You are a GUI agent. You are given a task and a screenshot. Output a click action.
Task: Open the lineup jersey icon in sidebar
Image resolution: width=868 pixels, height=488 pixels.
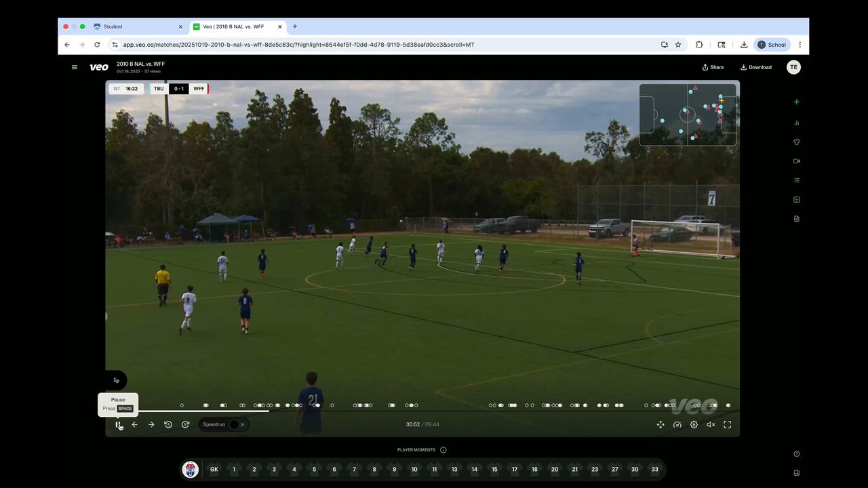[x=796, y=142]
